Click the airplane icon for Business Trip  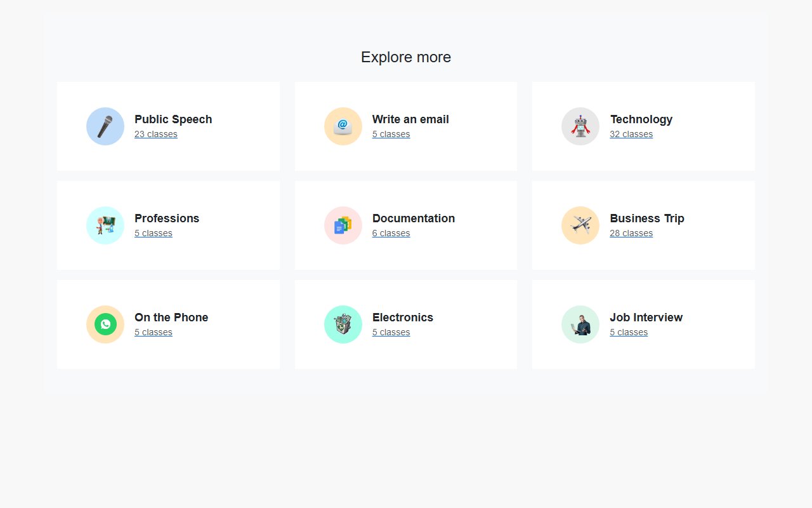click(x=580, y=225)
